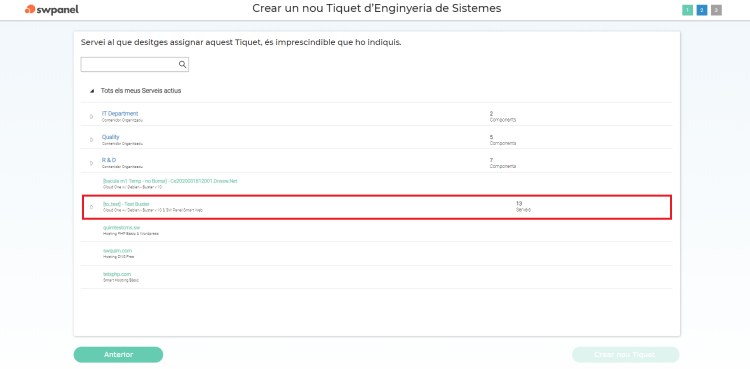Click 'Hosting PHP Bàsic & Wordpress' subtitle
This screenshot has height=369, width=750.
[131, 234]
